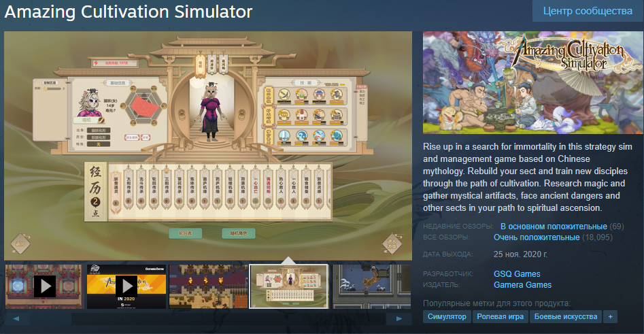
Task: Click the Amazing Cultivation Simulator page title
Action: click(x=128, y=12)
